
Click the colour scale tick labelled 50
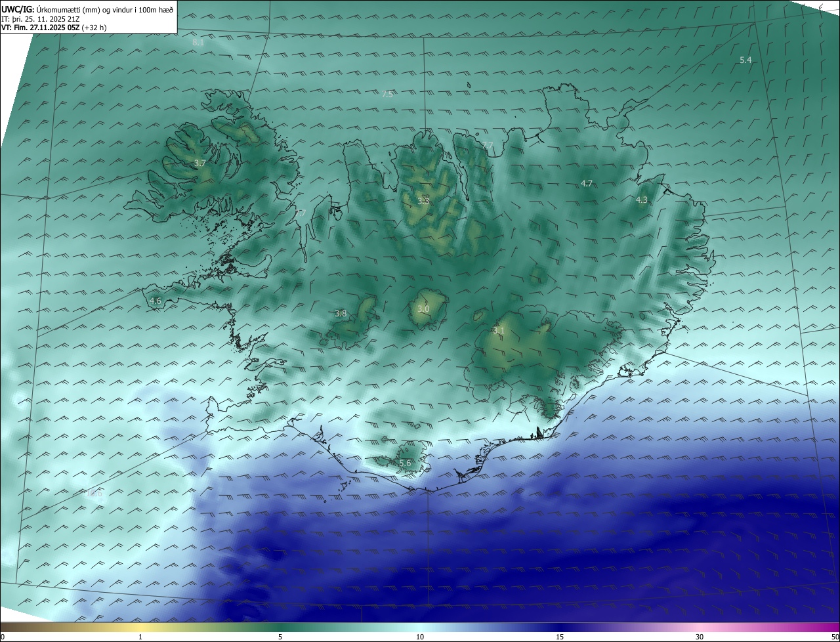(x=835, y=637)
